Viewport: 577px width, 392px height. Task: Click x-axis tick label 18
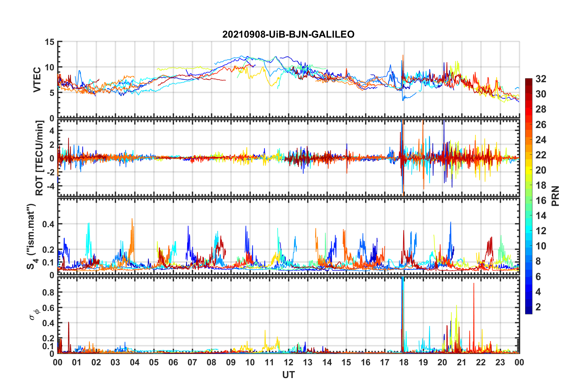click(404, 362)
